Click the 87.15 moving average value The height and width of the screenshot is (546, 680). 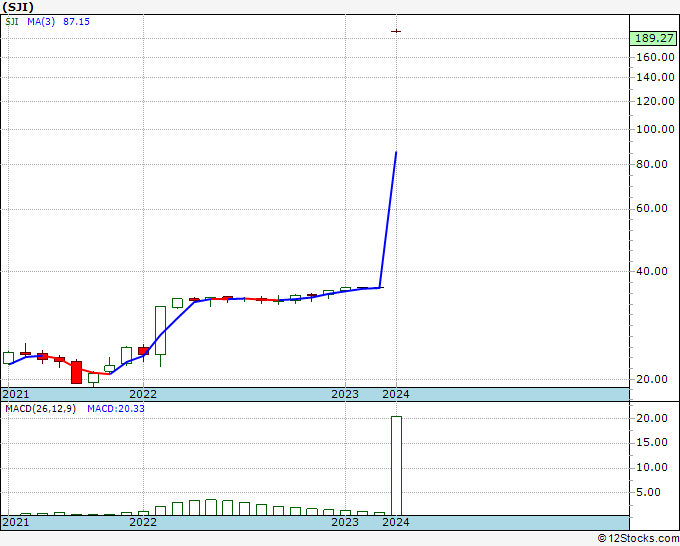[76, 22]
